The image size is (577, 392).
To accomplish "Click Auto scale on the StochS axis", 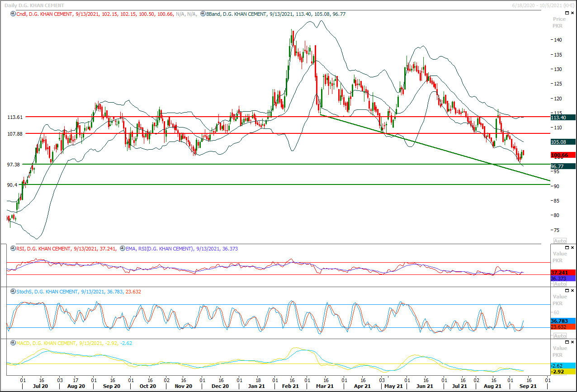I will coord(560,336).
